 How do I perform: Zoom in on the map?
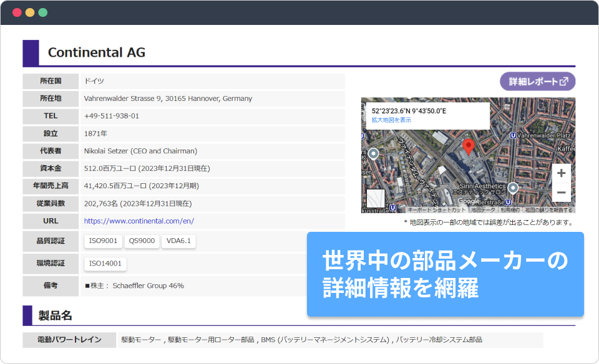561,173
